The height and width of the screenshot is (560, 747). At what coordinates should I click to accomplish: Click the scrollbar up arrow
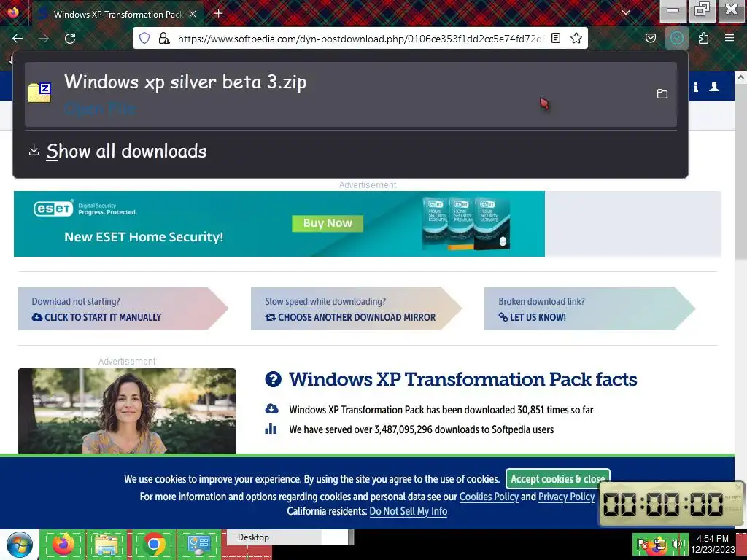[x=740, y=77]
